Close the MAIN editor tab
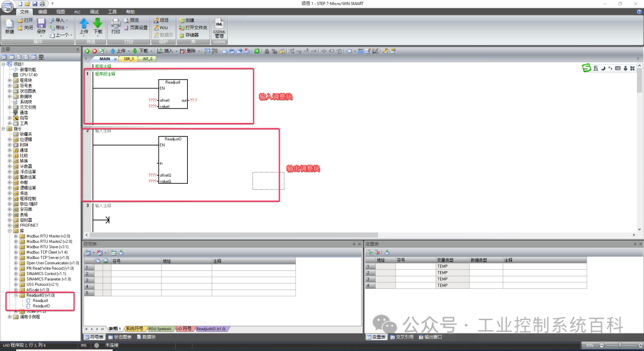Screen dimensions: 644x351 [x=116, y=59]
